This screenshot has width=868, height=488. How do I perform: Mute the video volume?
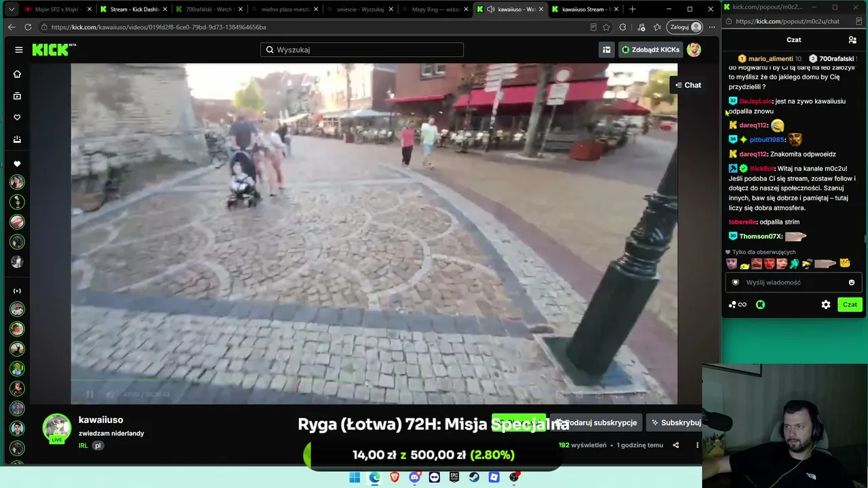(x=110, y=394)
